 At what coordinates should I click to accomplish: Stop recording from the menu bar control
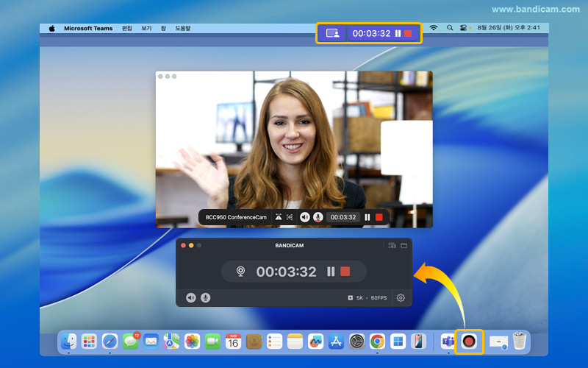point(408,33)
